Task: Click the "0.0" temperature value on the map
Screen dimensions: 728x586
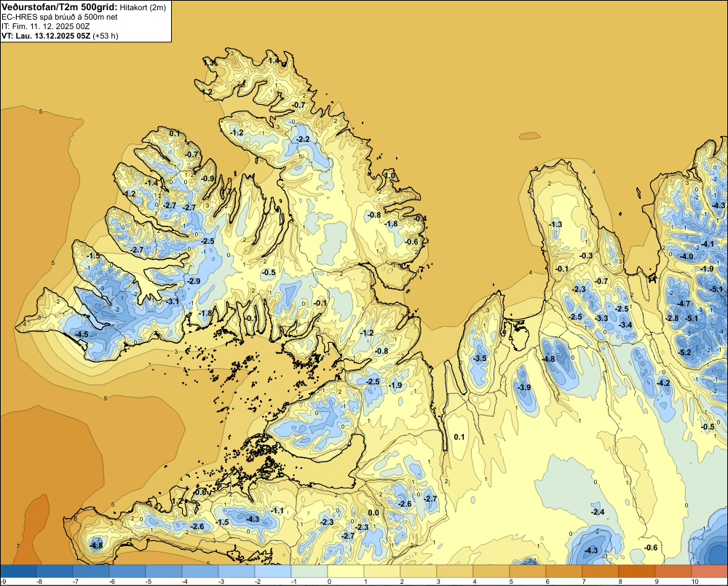Action: pyautogui.click(x=373, y=512)
